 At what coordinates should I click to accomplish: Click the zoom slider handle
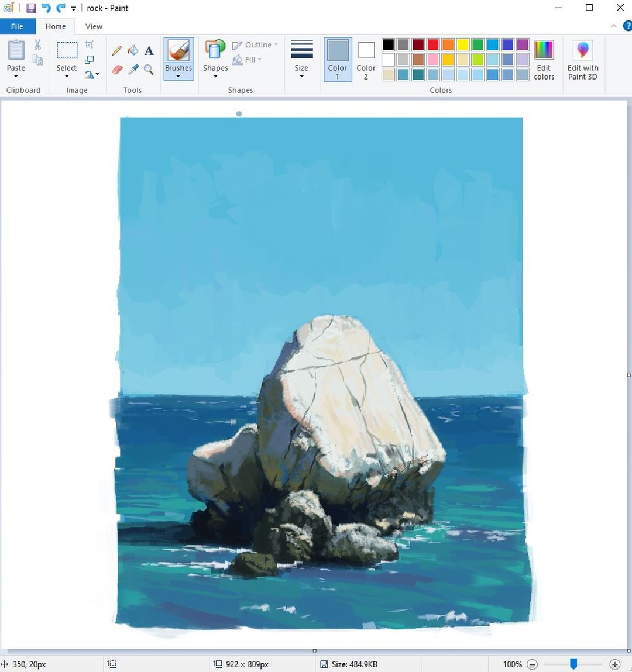[x=573, y=664]
